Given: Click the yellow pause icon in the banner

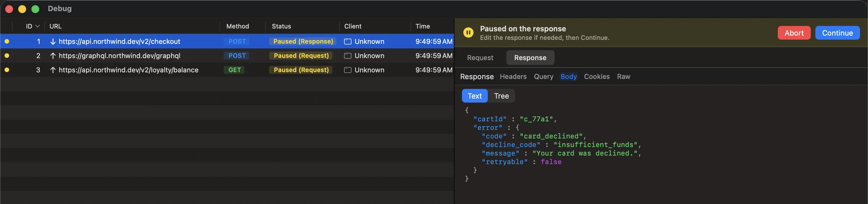Looking at the screenshot, I should [x=468, y=33].
